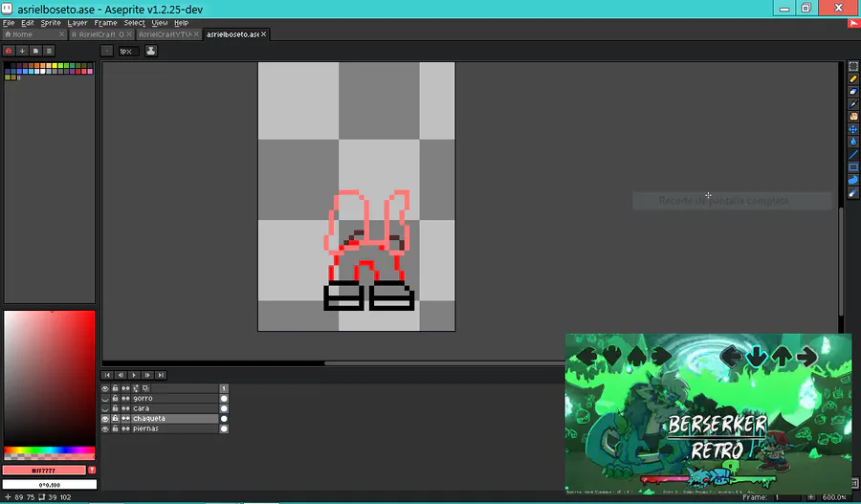Toggle continuous cels on piernas layer
The width and height of the screenshot is (861, 504).
coord(125,428)
